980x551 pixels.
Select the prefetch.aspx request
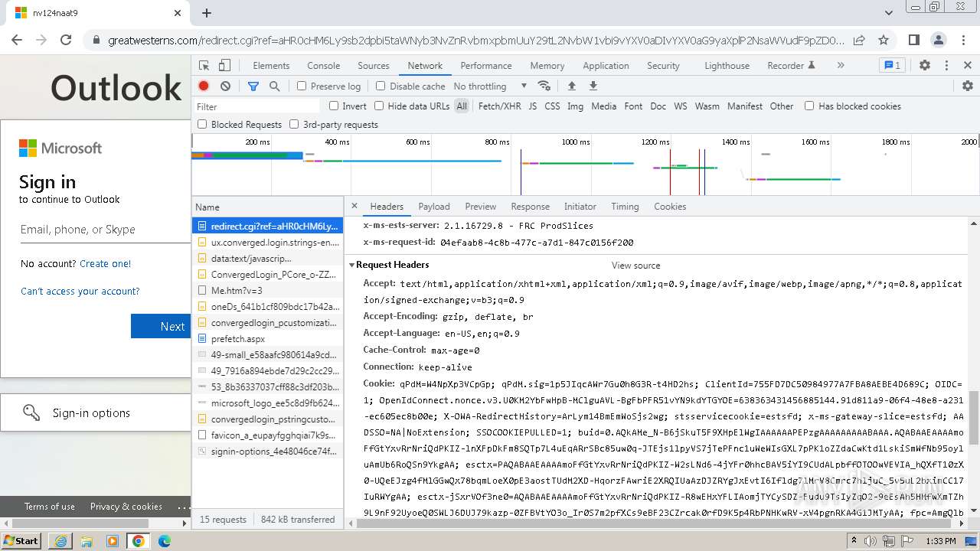pos(267,339)
